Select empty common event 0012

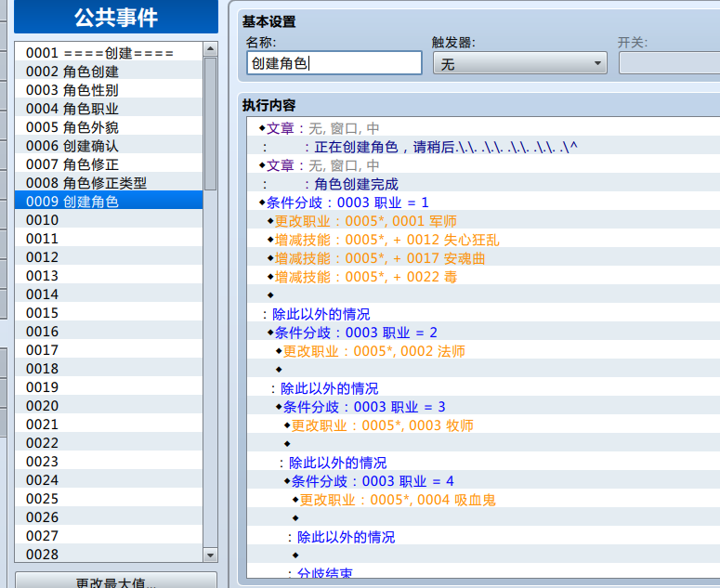(x=109, y=257)
